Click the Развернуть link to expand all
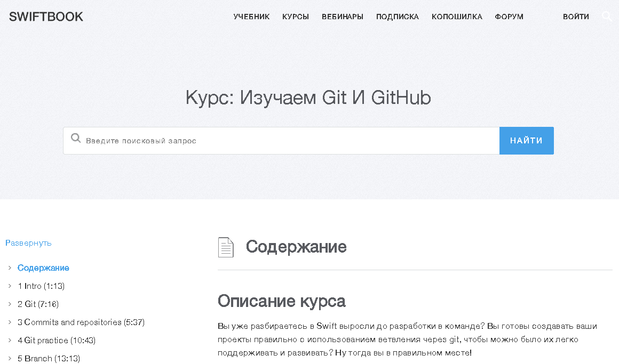This screenshot has width=619, height=364. tap(28, 243)
